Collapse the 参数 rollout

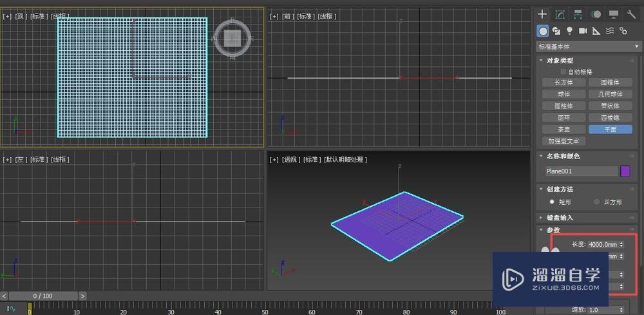pyautogui.click(x=542, y=230)
